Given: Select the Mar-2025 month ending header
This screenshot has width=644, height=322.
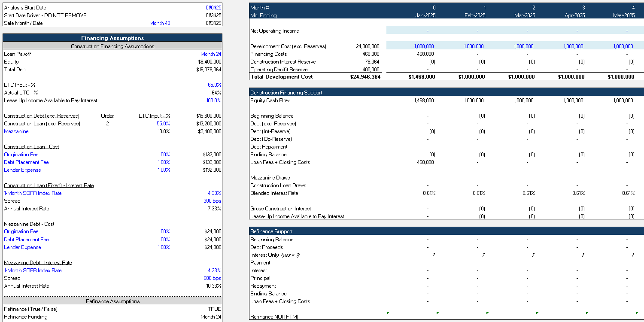Looking at the screenshot, I should point(525,15).
